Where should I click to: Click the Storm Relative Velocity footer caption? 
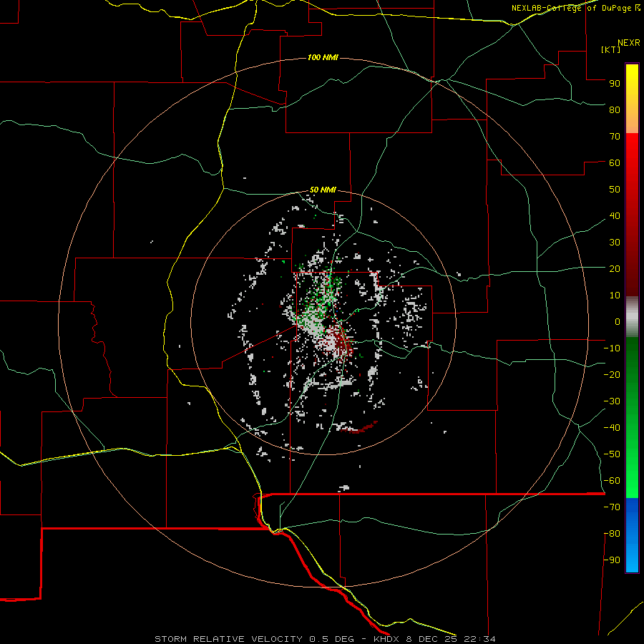(325, 639)
